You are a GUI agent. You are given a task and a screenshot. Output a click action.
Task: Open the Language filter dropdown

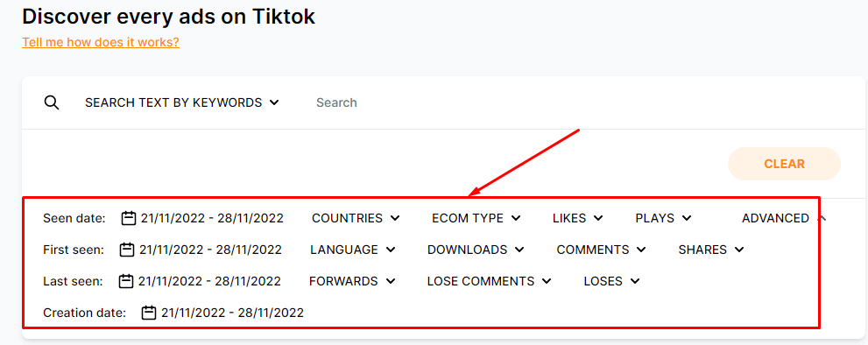(353, 250)
